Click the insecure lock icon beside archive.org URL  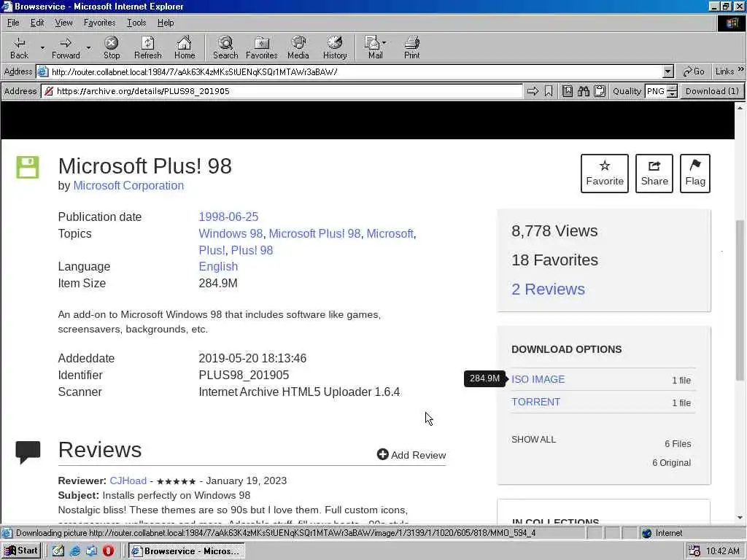(x=49, y=91)
